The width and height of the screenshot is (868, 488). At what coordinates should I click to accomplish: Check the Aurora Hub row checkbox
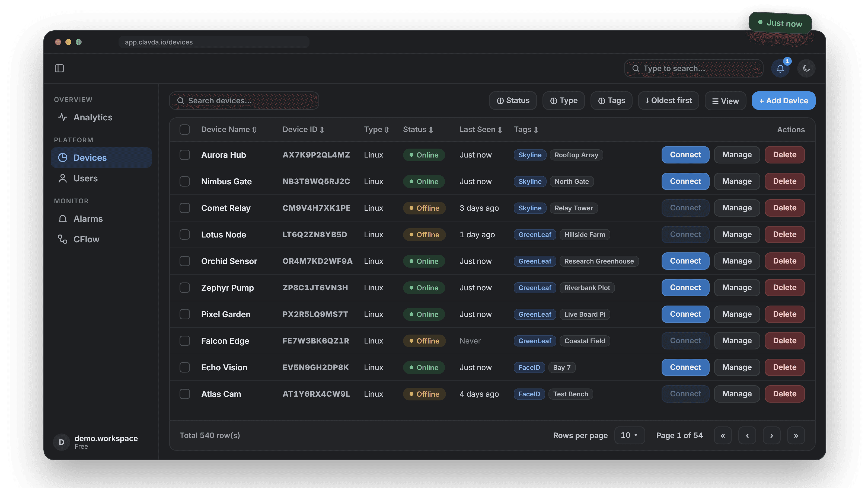click(x=185, y=155)
